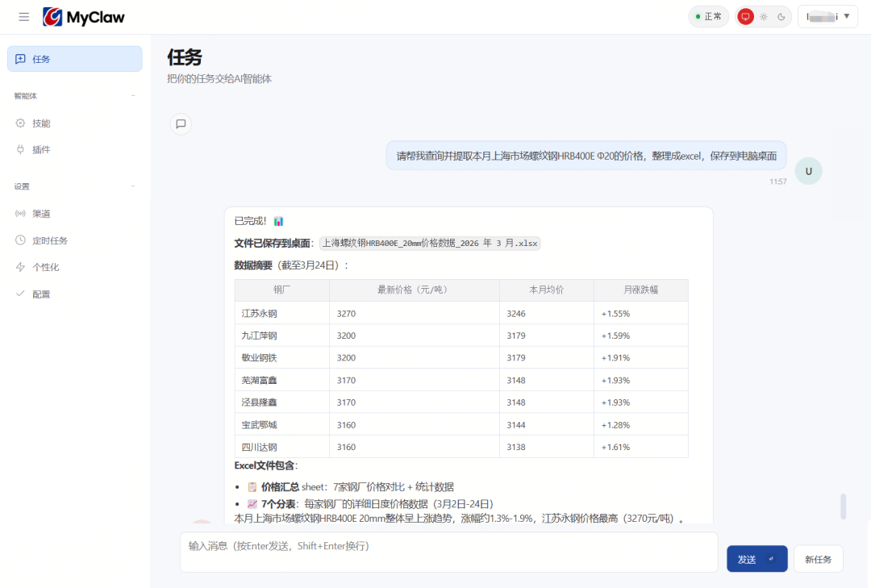
Task: Click the chat scrollbar thumb
Action: 844,507
